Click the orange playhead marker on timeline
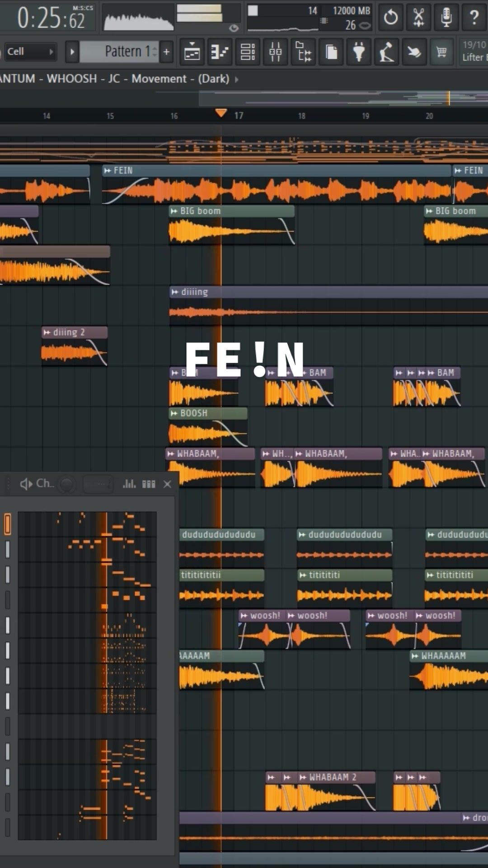Screen dimensions: 488x868 [221, 113]
